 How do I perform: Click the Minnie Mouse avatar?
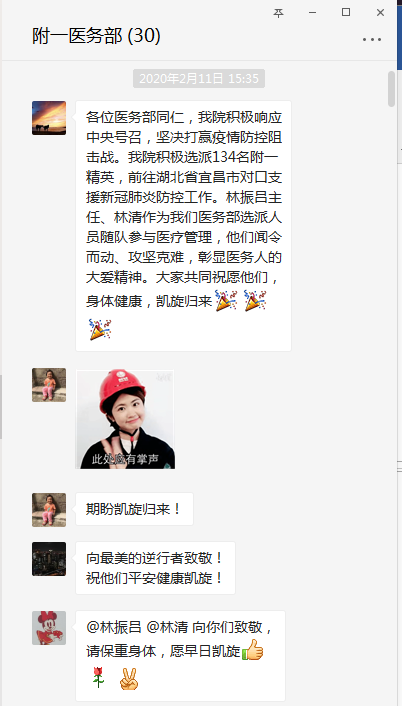pyautogui.click(x=49, y=628)
